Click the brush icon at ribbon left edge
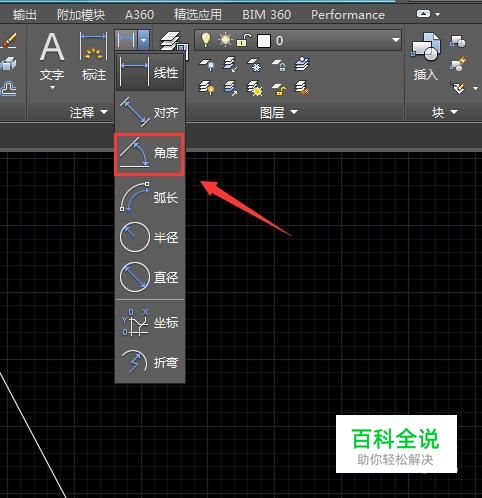This screenshot has height=498, width=482. pyautogui.click(x=8, y=40)
